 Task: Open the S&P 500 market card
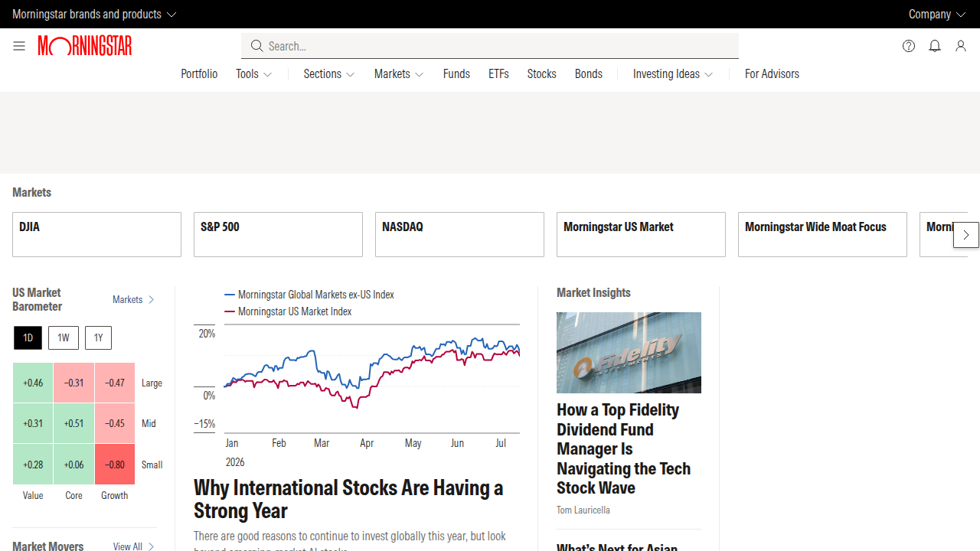click(x=278, y=234)
